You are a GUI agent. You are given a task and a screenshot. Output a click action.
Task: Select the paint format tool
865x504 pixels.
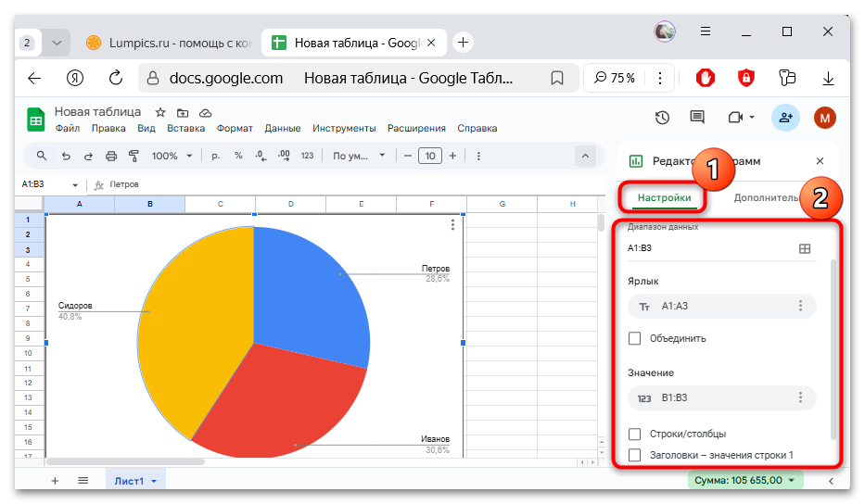(x=134, y=156)
